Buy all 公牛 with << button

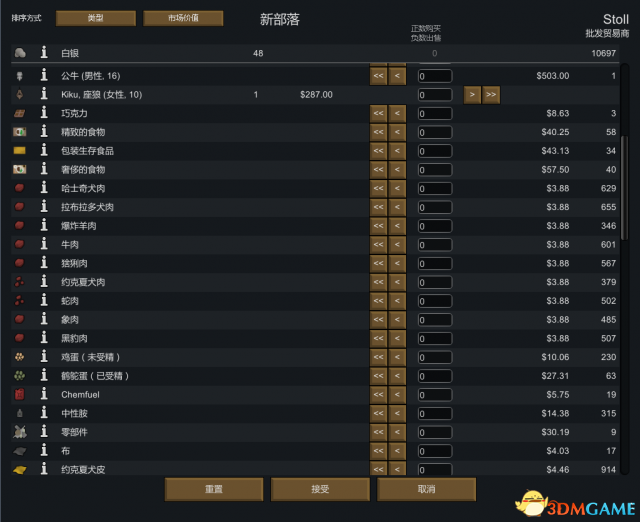(378, 76)
